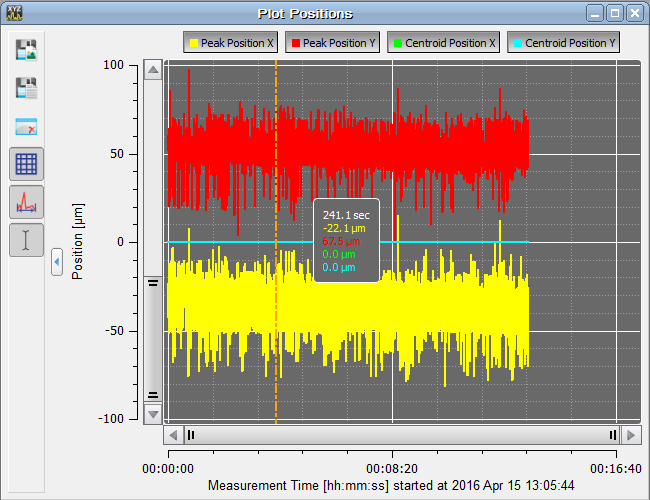The width and height of the screenshot is (650, 500).
Task: Click the horizontal range slider right handle
Action: 613,435
